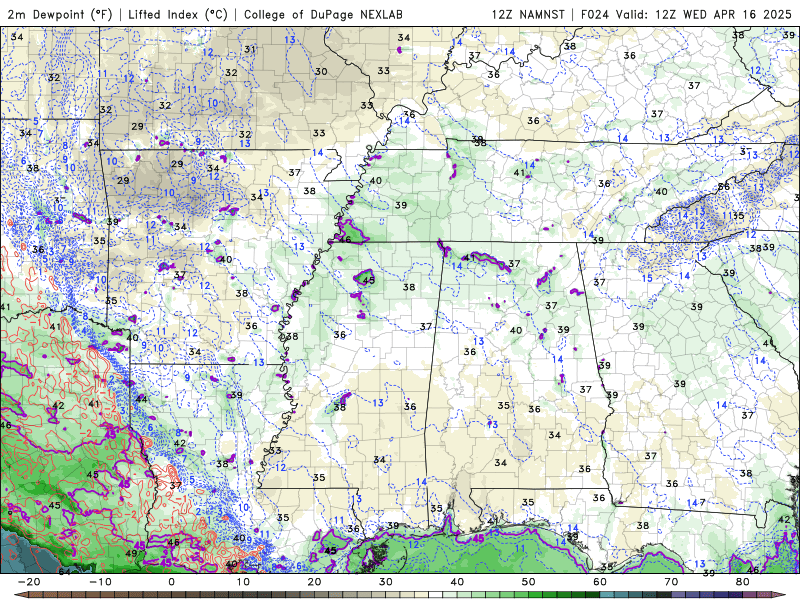
Task: Click the "50" label under the color scale
Action: coord(529,582)
